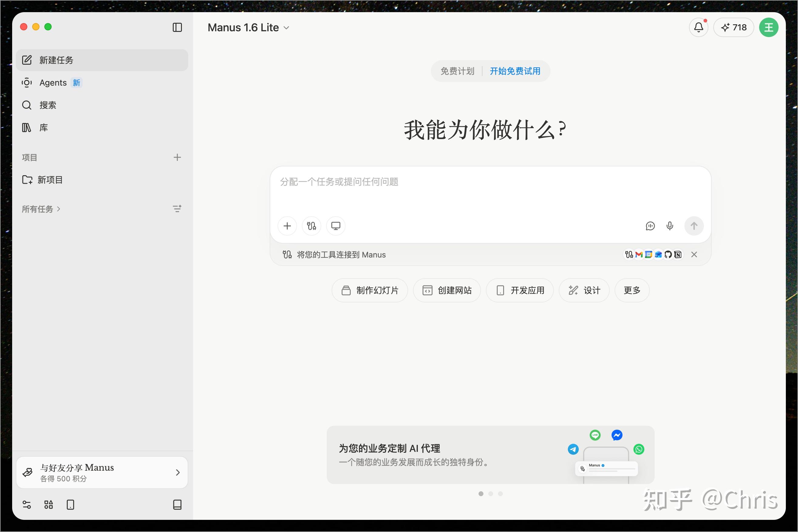The height and width of the screenshot is (532, 798).
Task: Click the chevron on share Manus card
Action: [x=178, y=472]
